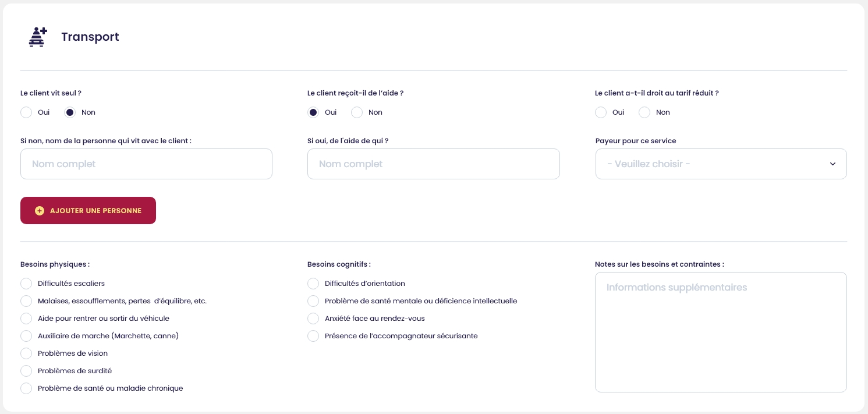
Task: Enable Auxiliaire de marche option
Action: coord(26,336)
